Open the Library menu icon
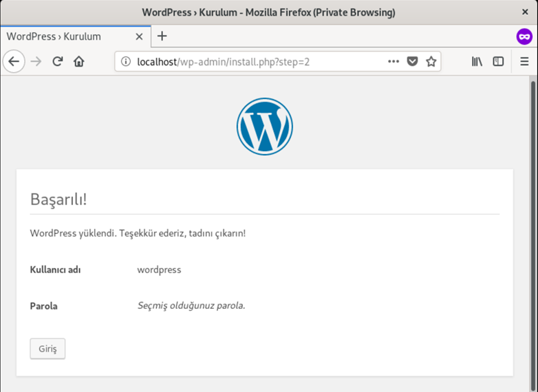 point(477,62)
